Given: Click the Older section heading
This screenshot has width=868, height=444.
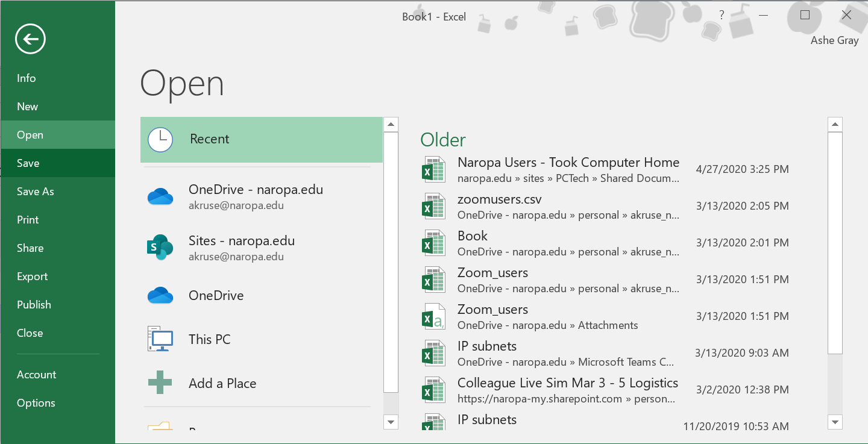Looking at the screenshot, I should 443,140.
